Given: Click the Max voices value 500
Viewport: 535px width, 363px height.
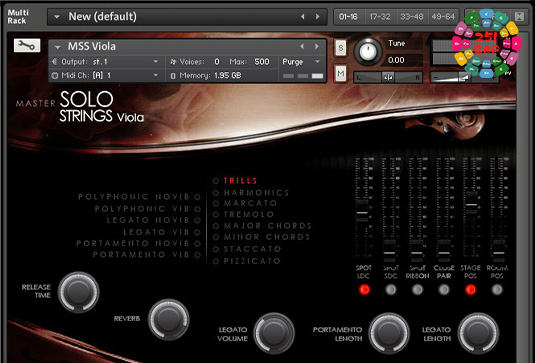Looking at the screenshot, I should pyautogui.click(x=262, y=62).
